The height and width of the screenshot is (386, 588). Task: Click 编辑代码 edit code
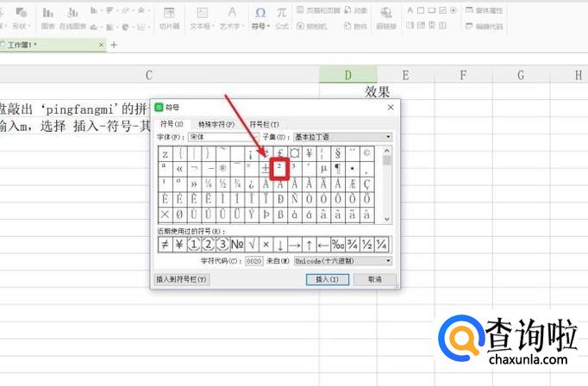pyautogui.click(x=485, y=26)
